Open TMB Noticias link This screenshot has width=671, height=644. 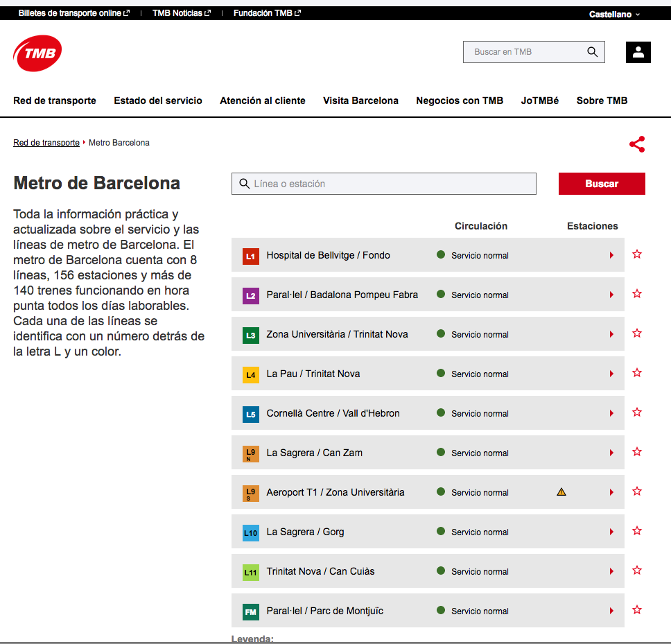click(x=182, y=13)
